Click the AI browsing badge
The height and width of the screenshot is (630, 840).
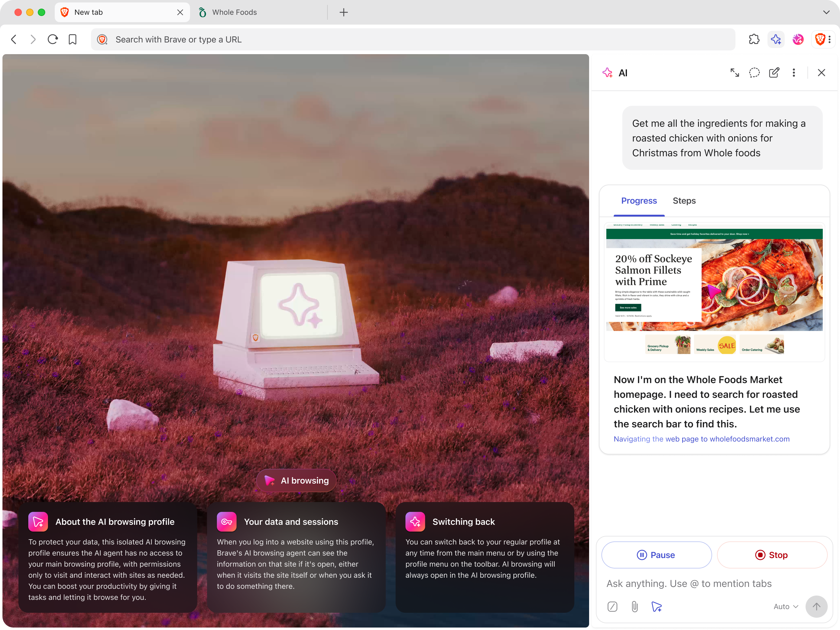[296, 480]
